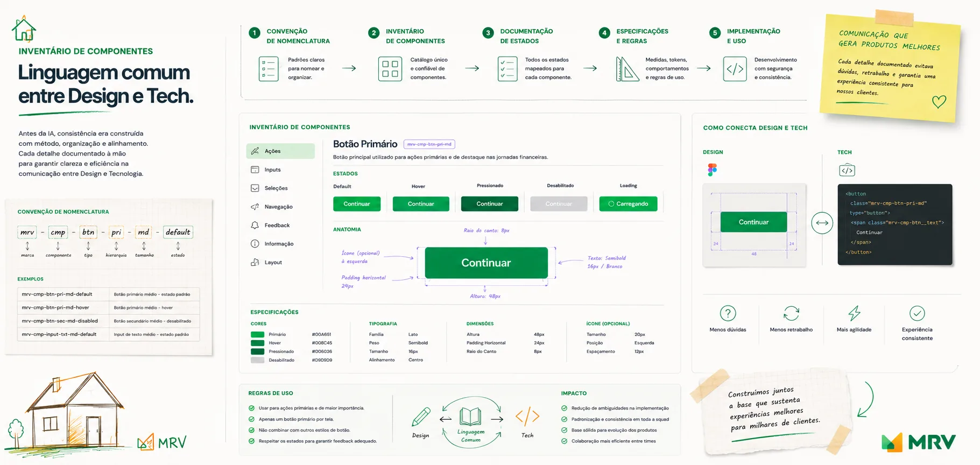Click the Hover #008C45 color swatch

(257, 343)
